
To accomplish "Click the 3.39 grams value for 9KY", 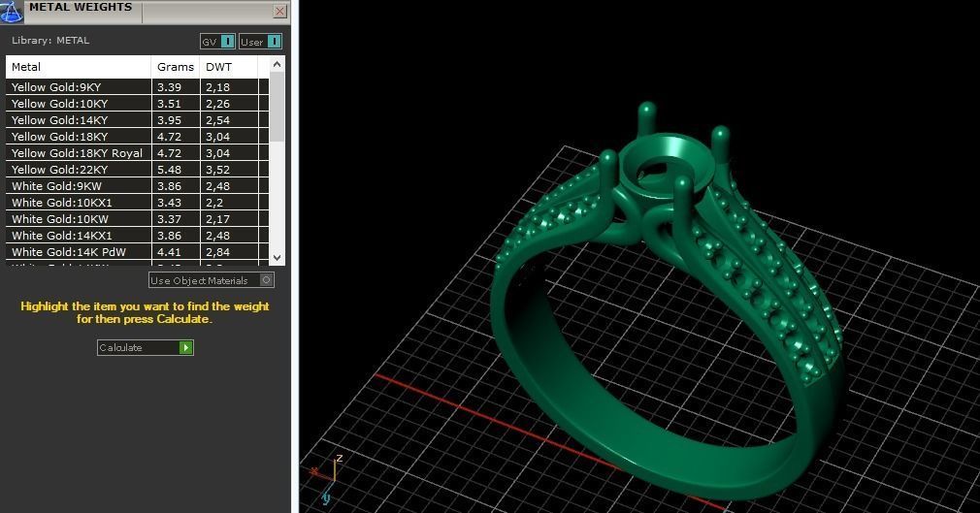I will click(x=170, y=87).
